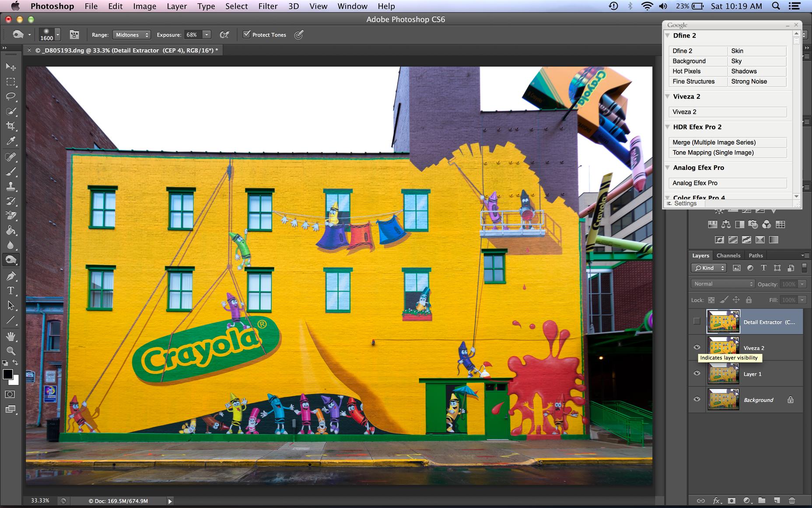
Task: Select the Zoom tool
Action: 10,351
